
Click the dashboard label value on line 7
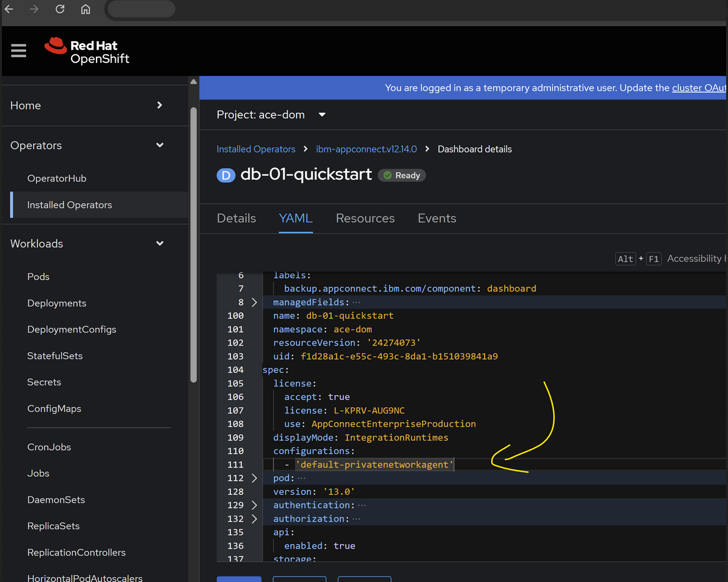click(x=512, y=289)
